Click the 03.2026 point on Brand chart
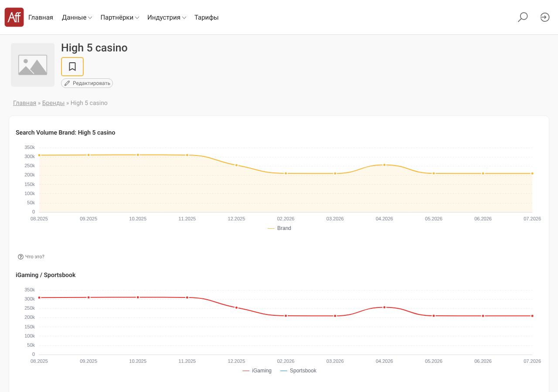 [x=335, y=173]
